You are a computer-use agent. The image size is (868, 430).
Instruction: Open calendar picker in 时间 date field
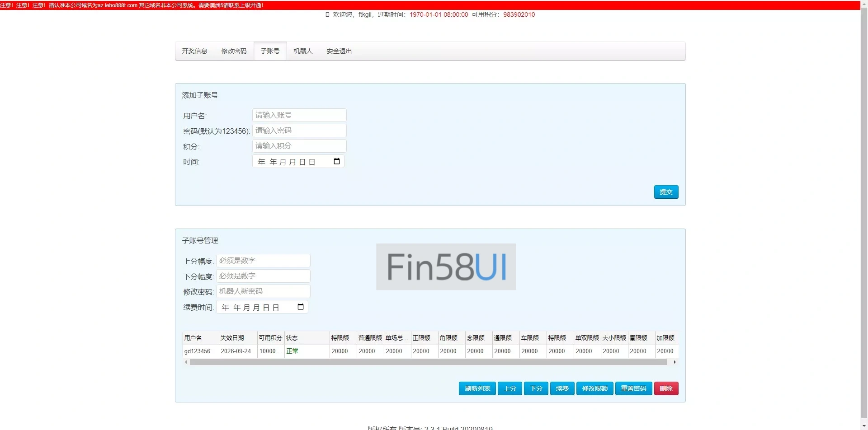(336, 162)
